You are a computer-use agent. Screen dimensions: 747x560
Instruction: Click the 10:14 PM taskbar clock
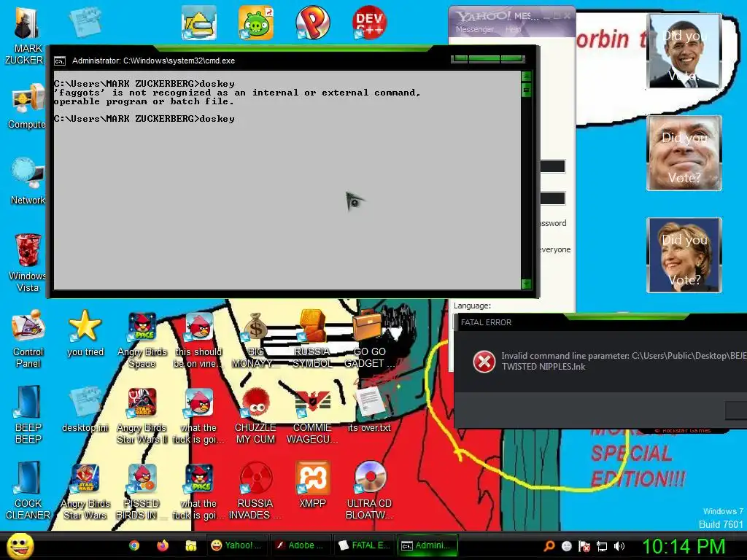click(x=684, y=546)
